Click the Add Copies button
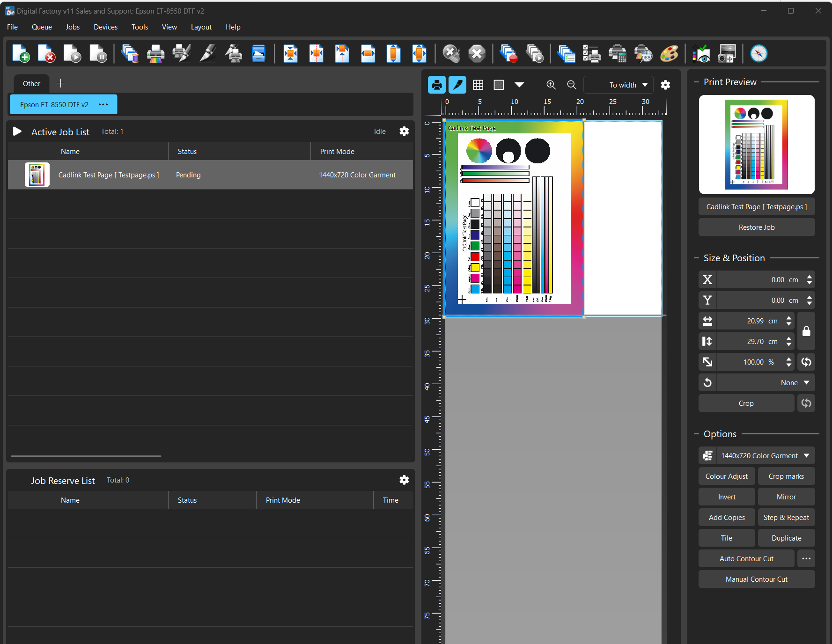The width and height of the screenshot is (832, 644). coord(727,517)
